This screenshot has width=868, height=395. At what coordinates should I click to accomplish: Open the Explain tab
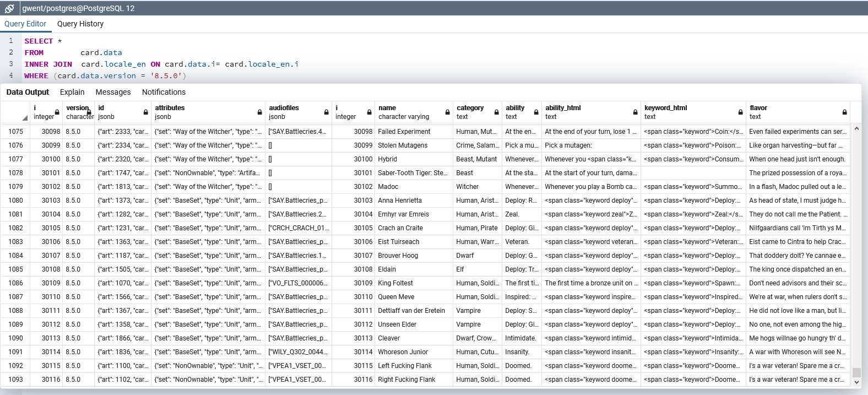(x=72, y=92)
